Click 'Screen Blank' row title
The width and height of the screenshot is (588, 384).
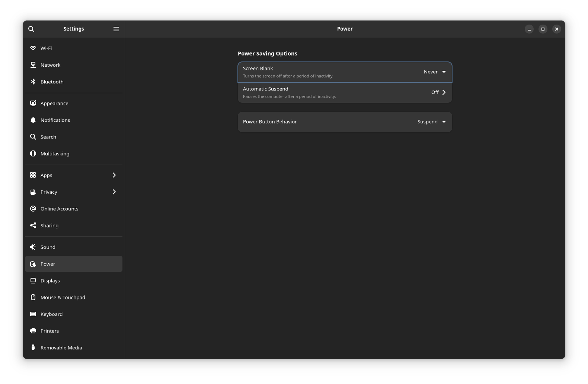click(x=258, y=69)
